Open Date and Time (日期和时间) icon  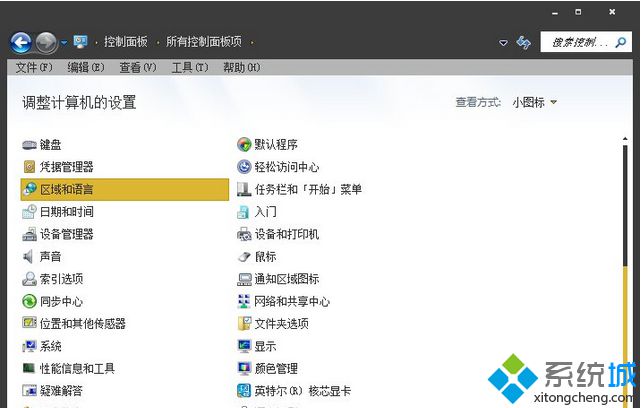pos(29,211)
